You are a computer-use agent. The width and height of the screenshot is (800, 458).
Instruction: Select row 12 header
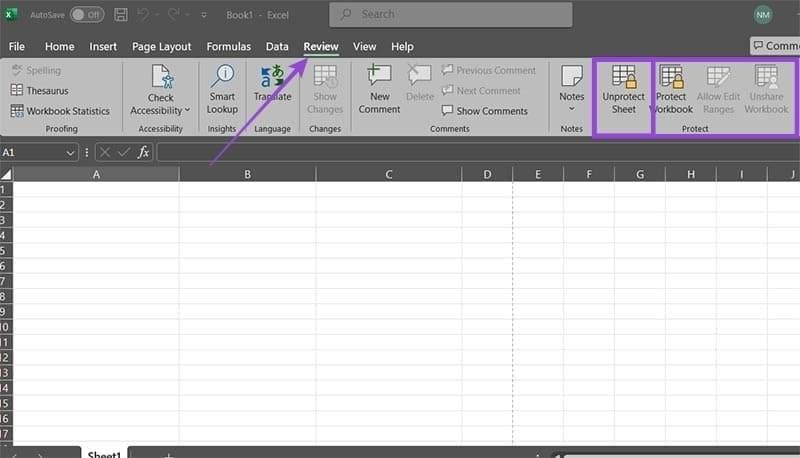pyautogui.click(x=6, y=358)
